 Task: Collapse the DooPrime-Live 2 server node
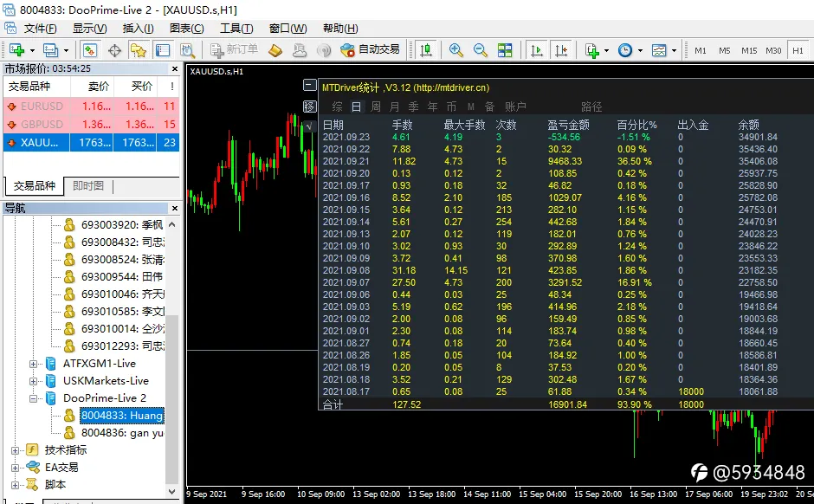[x=33, y=398]
